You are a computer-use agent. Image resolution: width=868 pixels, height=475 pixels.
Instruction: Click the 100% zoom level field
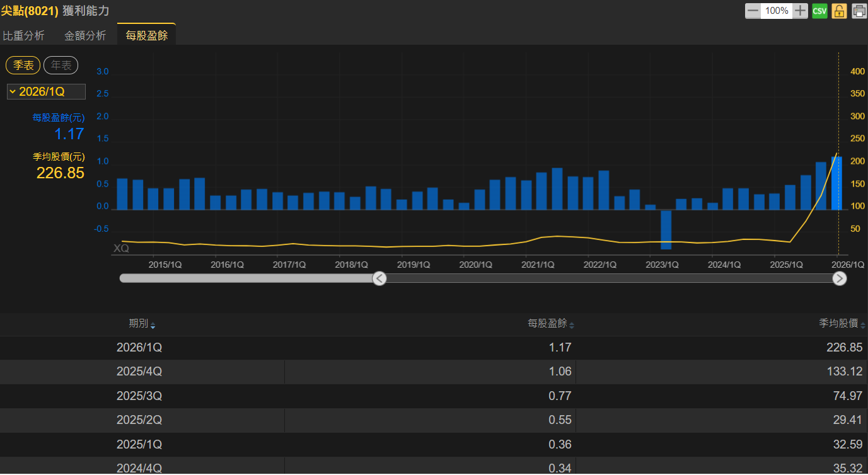click(777, 11)
